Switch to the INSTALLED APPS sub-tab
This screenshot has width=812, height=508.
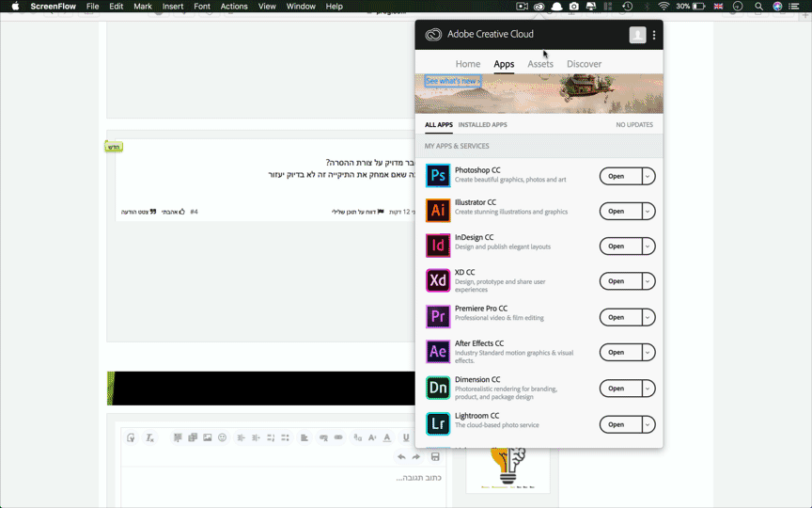pyautogui.click(x=482, y=125)
